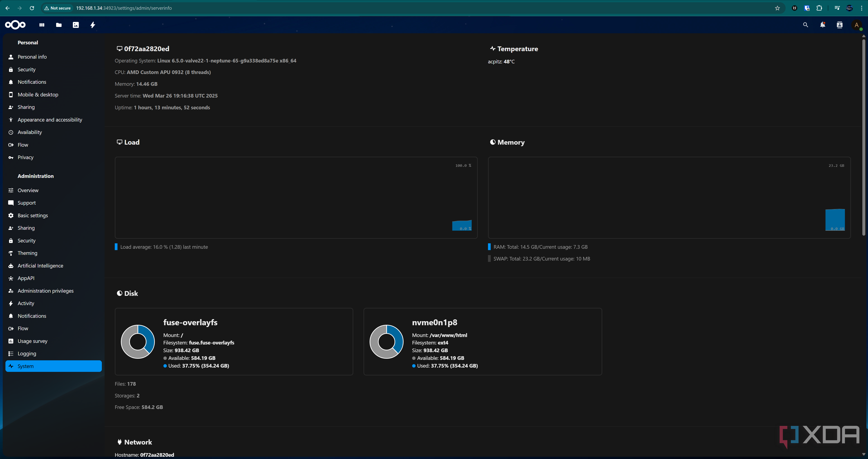Click the address bar URL
Image resolution: width=868 pixels, height=459 pixels.
pos(124,8)
